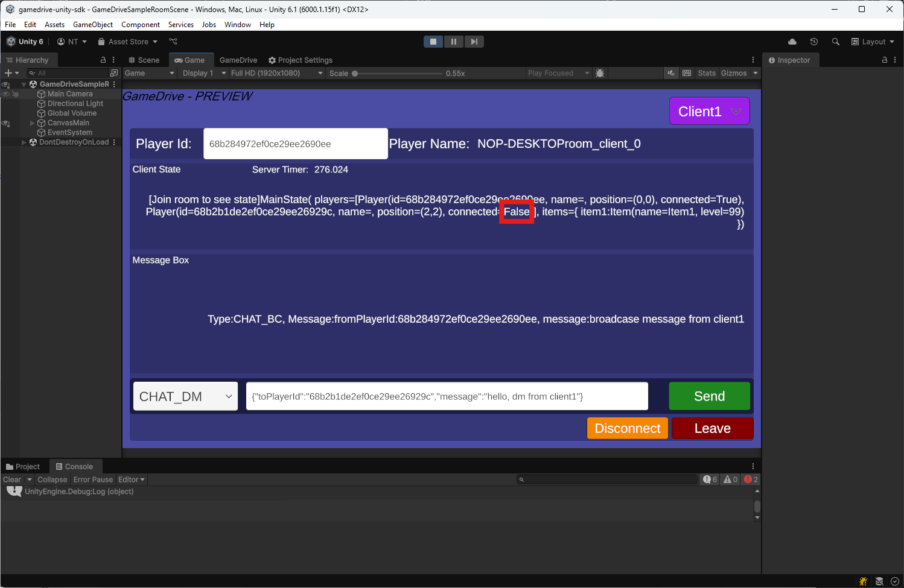This screenshot has height=588, width=904.
Task: Click the Player Id input field
Action: click(295, 144)
